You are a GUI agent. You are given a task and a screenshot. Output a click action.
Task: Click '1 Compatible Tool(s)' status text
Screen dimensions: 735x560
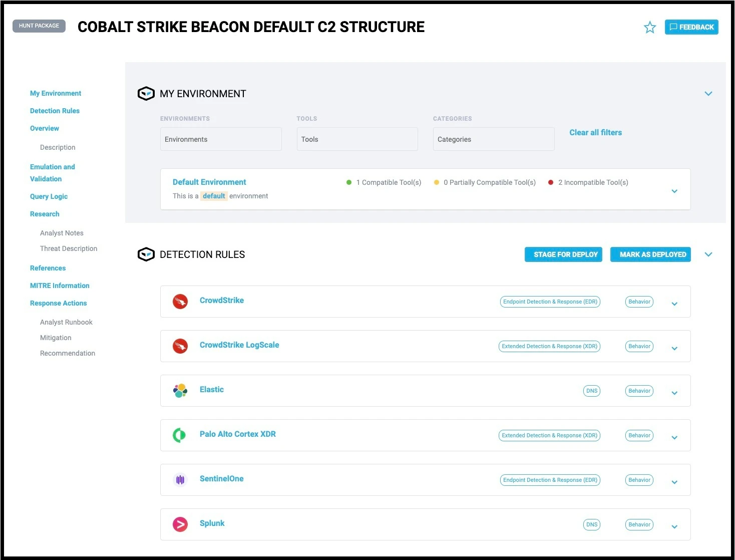389,182
